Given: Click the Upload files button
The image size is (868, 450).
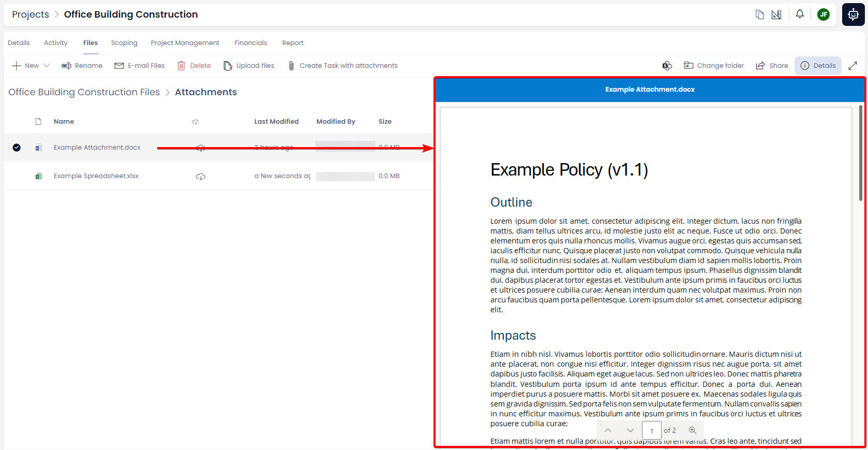Looking at the screenshot, I should [x=249, y=66].
